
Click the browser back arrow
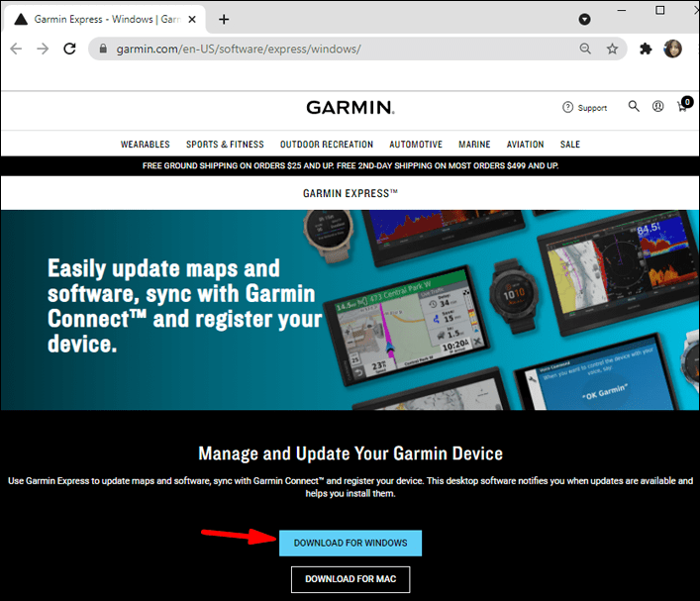[x=16, y=49]
